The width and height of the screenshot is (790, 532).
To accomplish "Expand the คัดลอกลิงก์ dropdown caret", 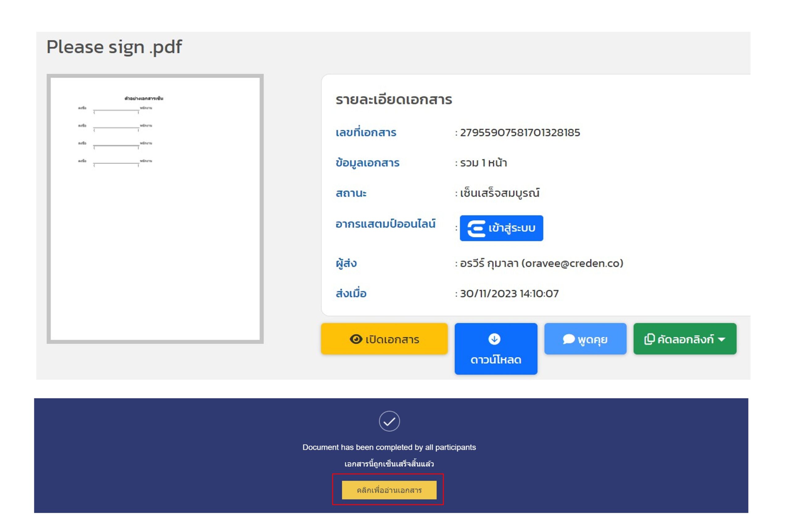I will coord(721,339).
